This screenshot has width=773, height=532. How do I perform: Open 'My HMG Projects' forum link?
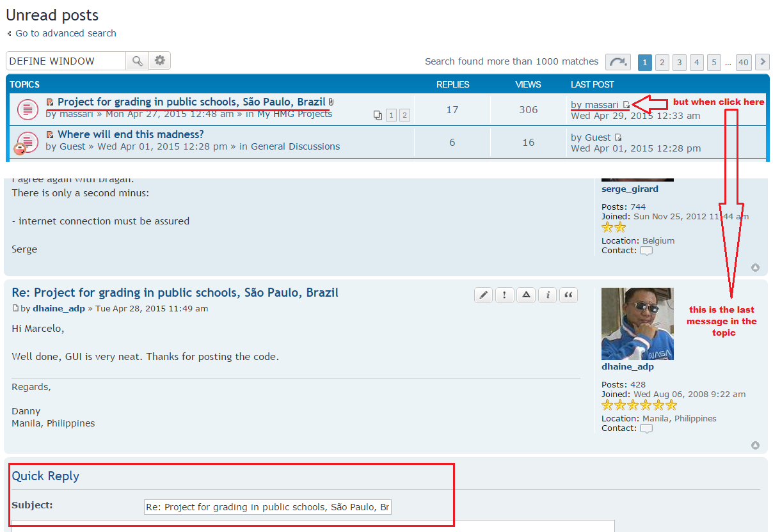click(x=294, y=114)
